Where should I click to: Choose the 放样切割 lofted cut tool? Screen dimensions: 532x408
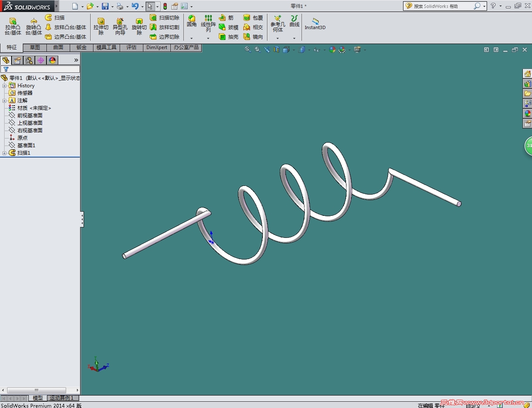(165, 27)
